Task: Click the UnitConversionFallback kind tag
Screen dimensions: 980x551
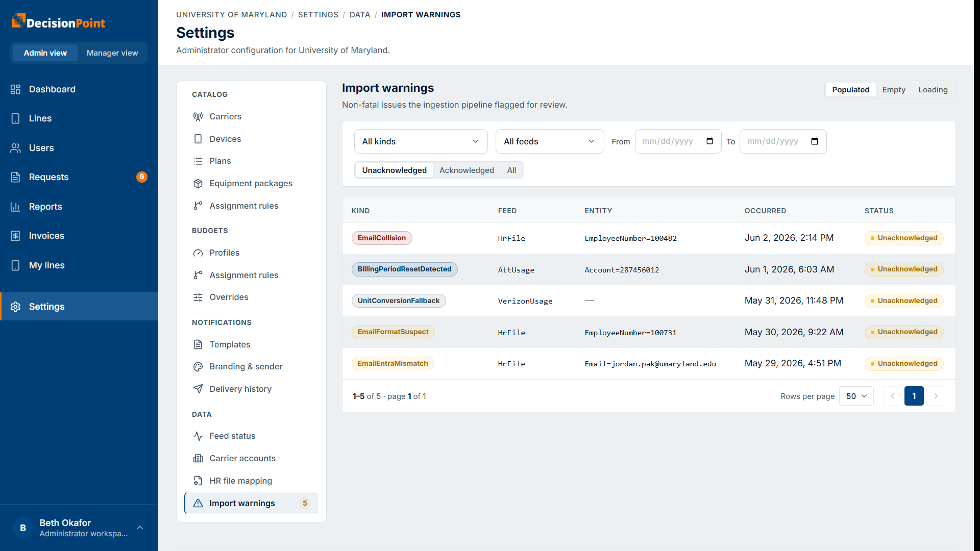Action: click(x=399, y=301)
